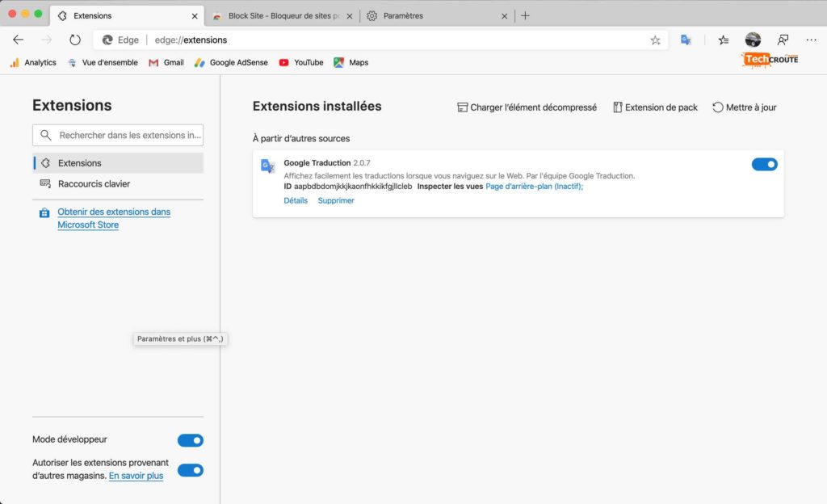
Task: Open the Vue d'ensemble bookmark
Action: tap(103, 62)
